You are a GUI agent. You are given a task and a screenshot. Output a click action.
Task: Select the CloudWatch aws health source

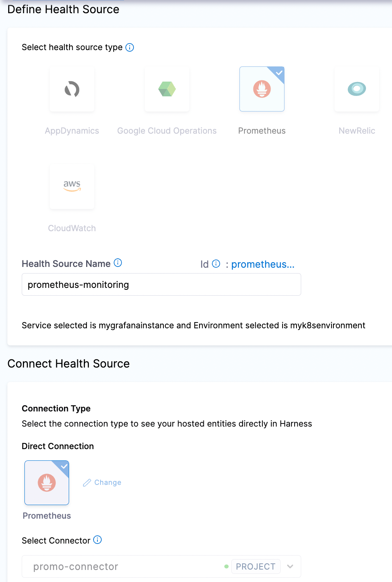point(72,186)
